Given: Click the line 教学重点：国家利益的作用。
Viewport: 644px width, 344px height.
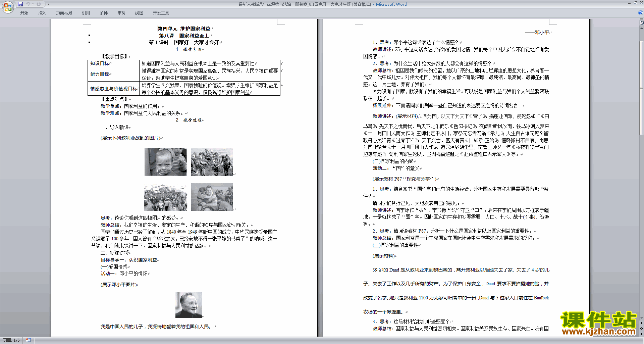Looking at the screenshot, I should [131, 106].
